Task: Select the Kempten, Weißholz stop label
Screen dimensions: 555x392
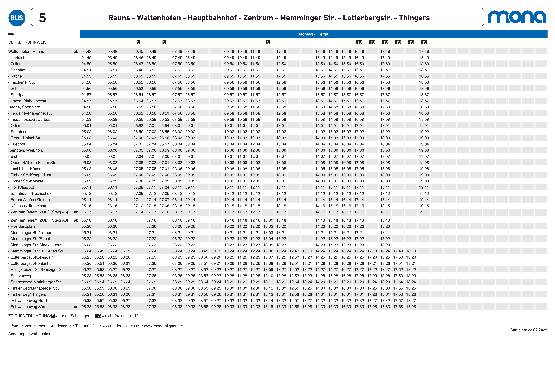Action: click(x=25, y=150)
